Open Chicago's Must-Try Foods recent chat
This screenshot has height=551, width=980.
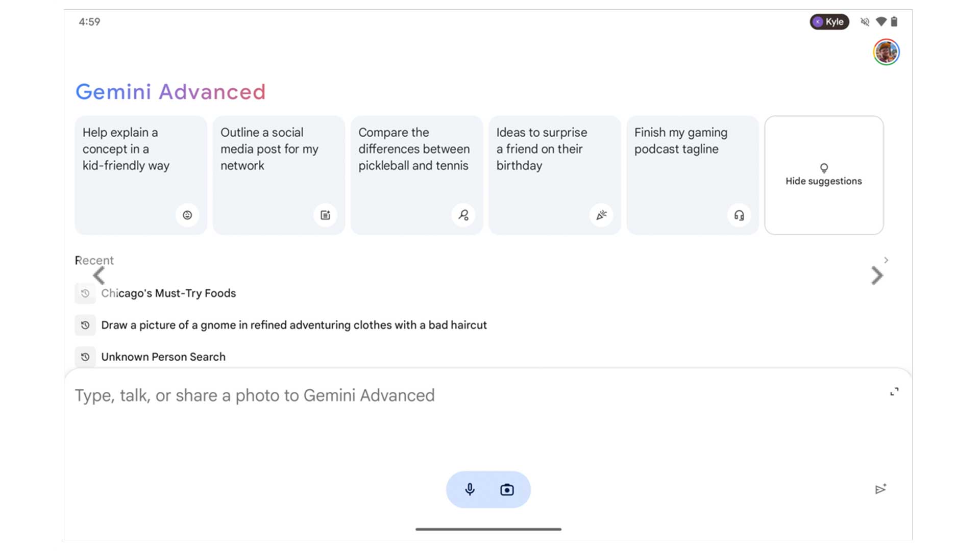pos(168,293)
